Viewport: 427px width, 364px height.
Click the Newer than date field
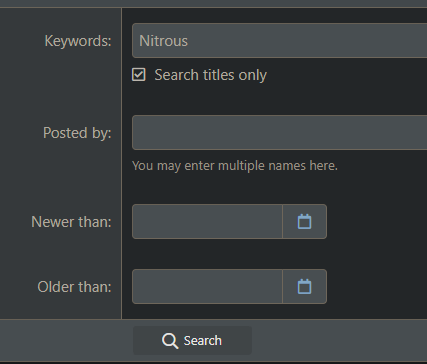click(207, 222)
